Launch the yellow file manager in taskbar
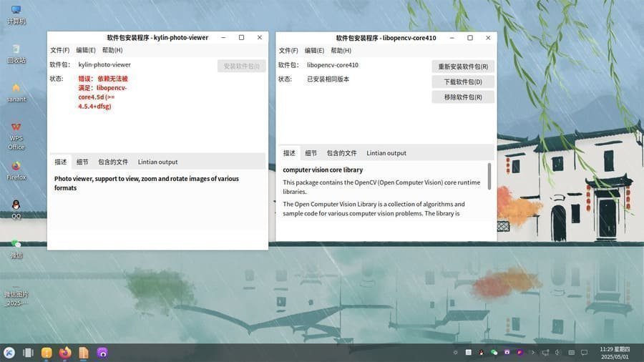The width and height of the screenshot is (644, 362). tap(47, 353)
